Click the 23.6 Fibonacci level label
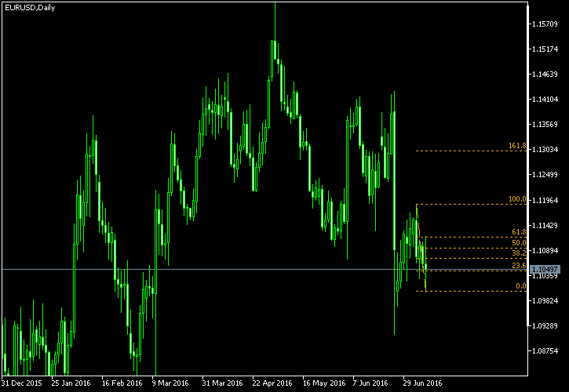 point(519,266)
